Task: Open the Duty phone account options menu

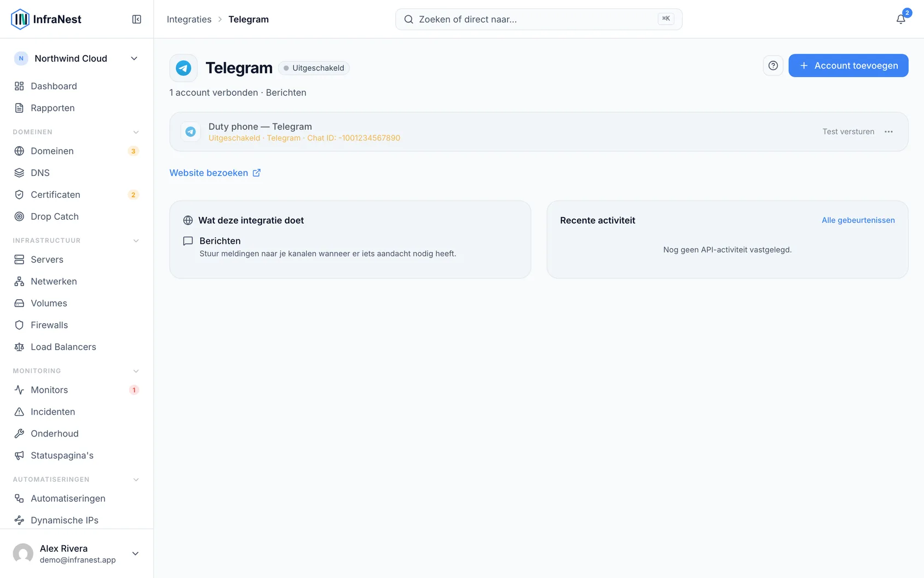Action: (888, 131)
